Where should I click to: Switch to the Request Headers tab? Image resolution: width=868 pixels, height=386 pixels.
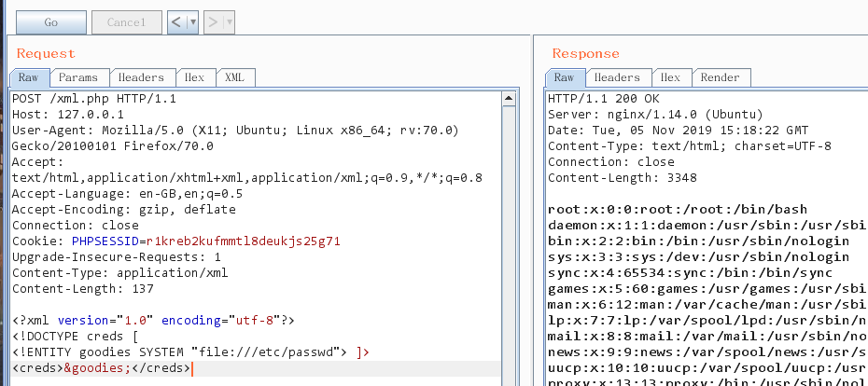141,77
